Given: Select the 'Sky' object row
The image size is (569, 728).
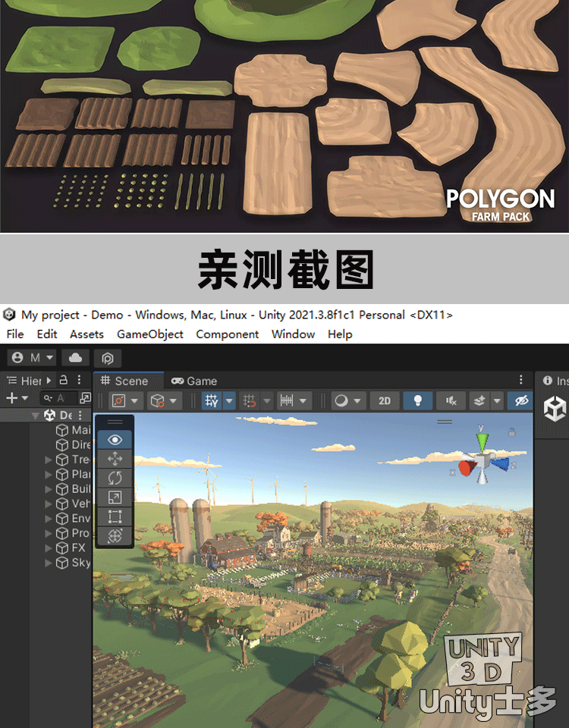Looking at the screenshot, I should point(73,563).
